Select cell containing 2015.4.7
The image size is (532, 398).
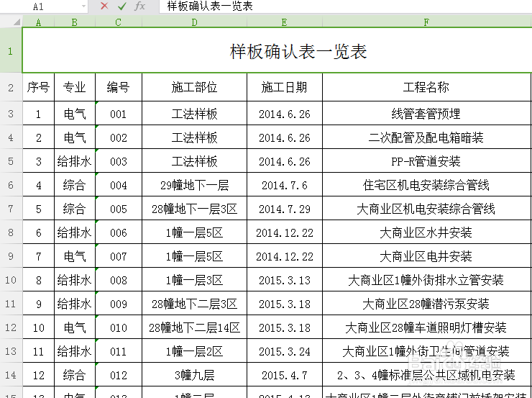tap(284, 375)
